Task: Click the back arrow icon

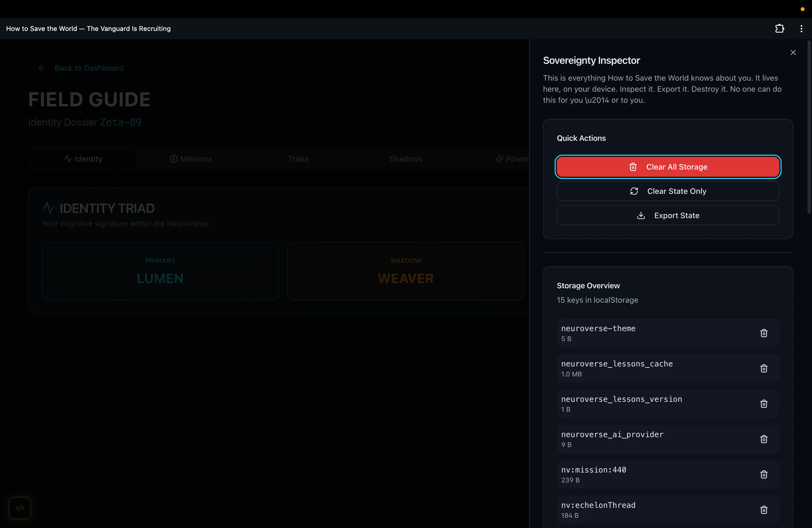Action: (x=41, y=68)
